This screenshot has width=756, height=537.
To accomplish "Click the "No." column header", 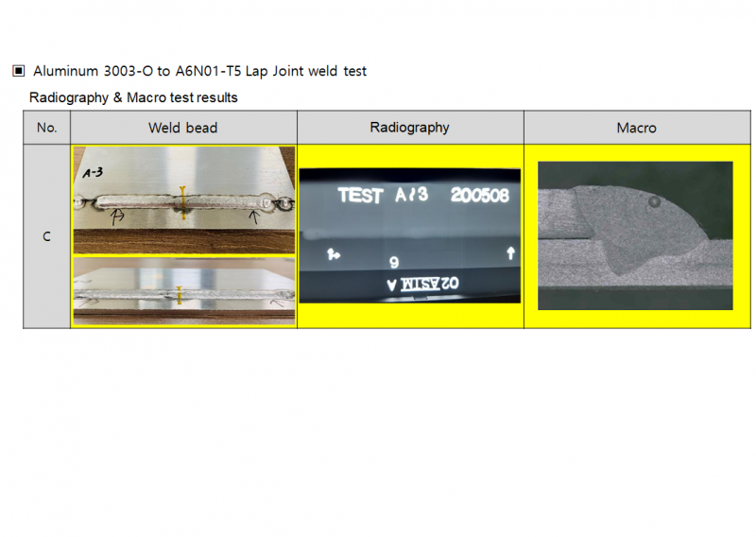I will pos(46,128).
